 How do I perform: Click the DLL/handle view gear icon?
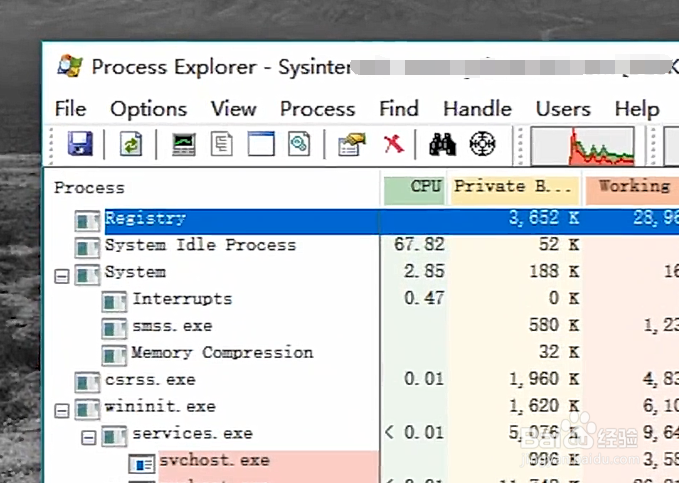pyautogui.click(x=299, y=144)
